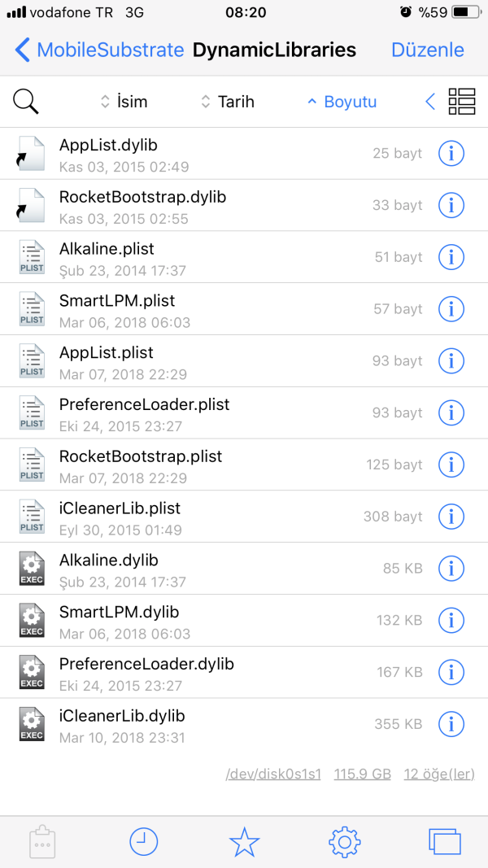View info for Alkaline.plist
This screenshot has width=488, height=868.
coord(451,257)
